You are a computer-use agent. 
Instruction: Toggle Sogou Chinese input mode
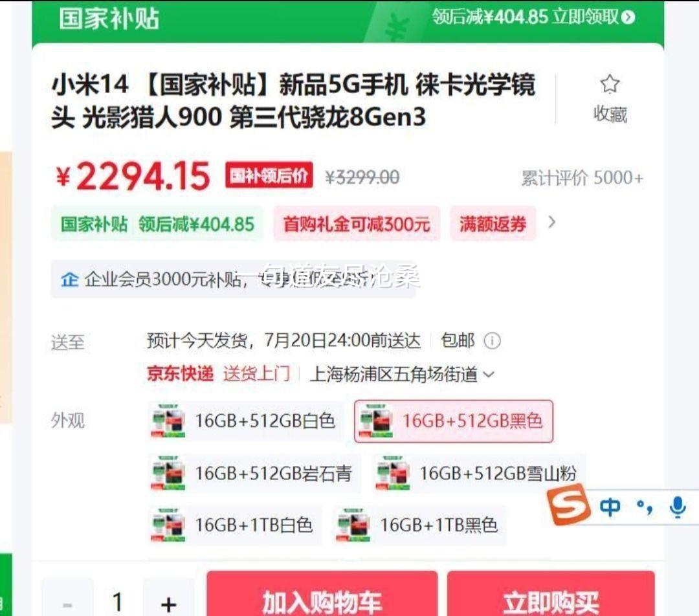pyautogui.click(x=610, y=507)
